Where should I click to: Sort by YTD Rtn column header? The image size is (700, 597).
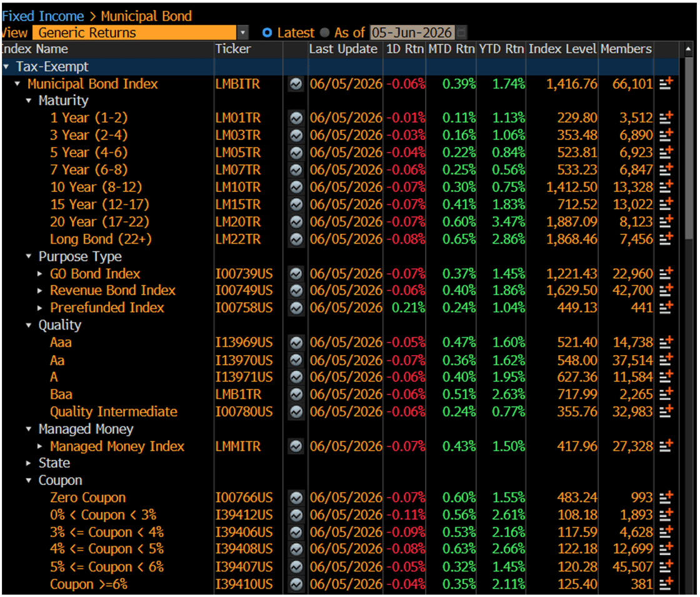[501, 49]
